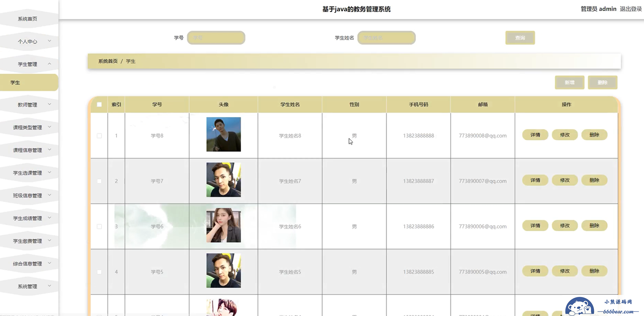Viewport: 644px width, 316px height.
Task: Click the avatar photo of 学生姓名6
Action: pos(224,225)
